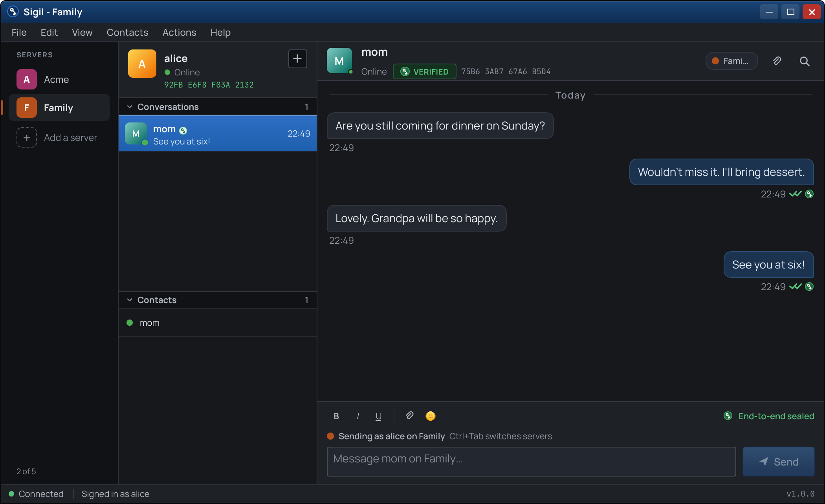Click mom's fingerprint 75B6 3AB7 67A6 B5D4

506,71
